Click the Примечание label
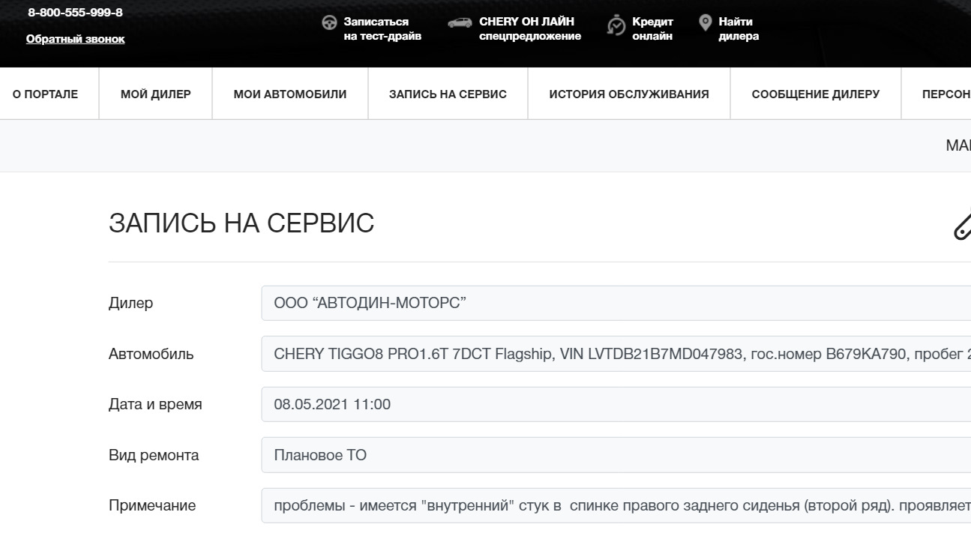Image resolution: width=971 pixels, height=560 pixels. point(152,506)
